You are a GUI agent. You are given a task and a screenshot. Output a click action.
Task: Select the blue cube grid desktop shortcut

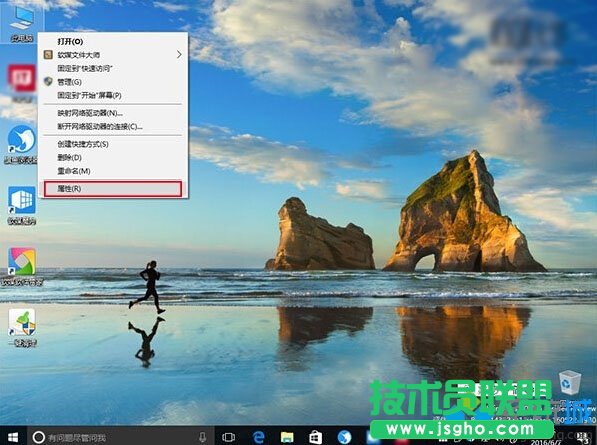pos(22,205)
